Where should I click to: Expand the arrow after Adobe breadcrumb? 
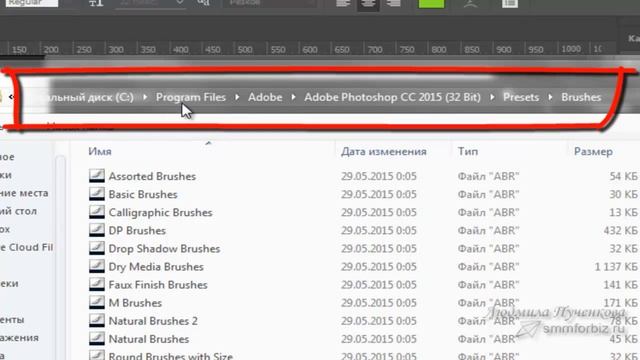[x=293, y=97]
